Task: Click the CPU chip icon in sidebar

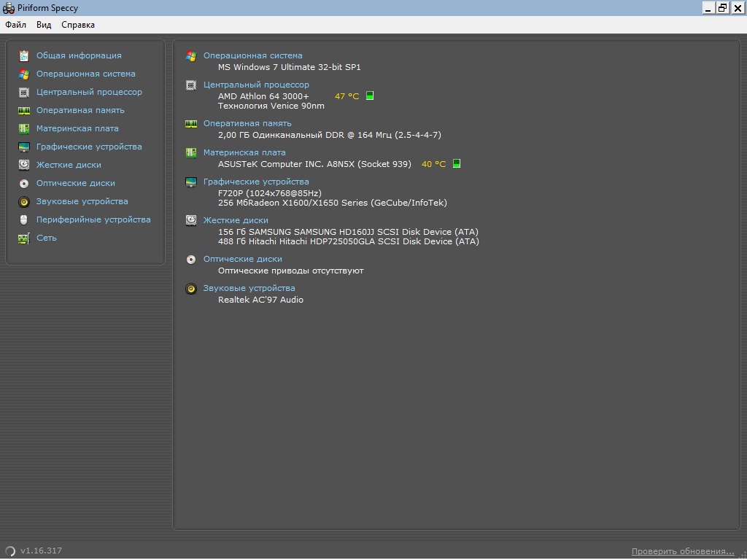Action: pyautogui.click(x=24, y=93)
